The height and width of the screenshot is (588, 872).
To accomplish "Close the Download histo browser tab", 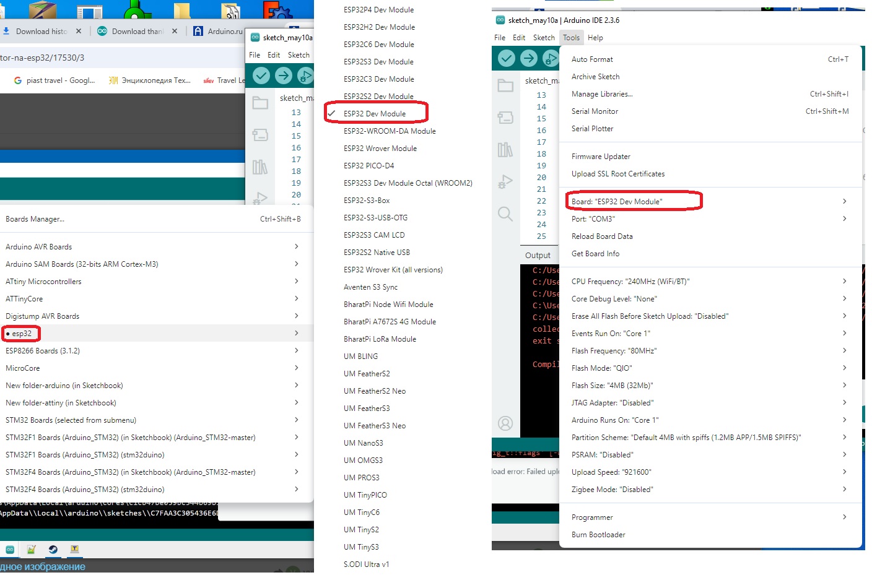I will (x=79, y=31).
